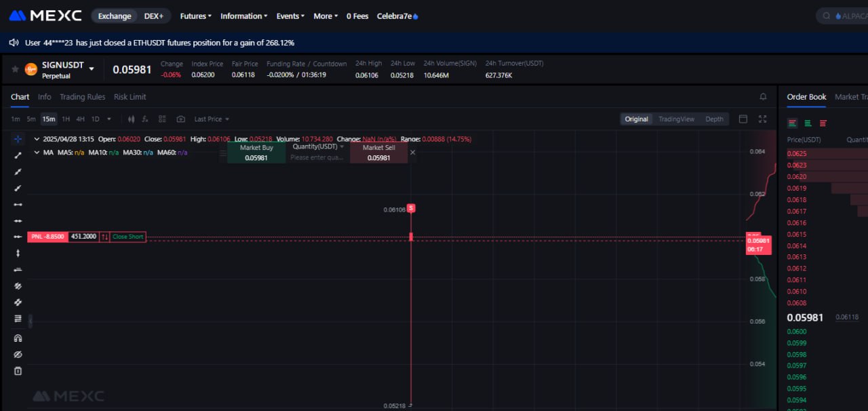This screenshot has height=411, width=868.
Task: Collapse the drawing toolbar side handle
Action: tap(30, 321)
